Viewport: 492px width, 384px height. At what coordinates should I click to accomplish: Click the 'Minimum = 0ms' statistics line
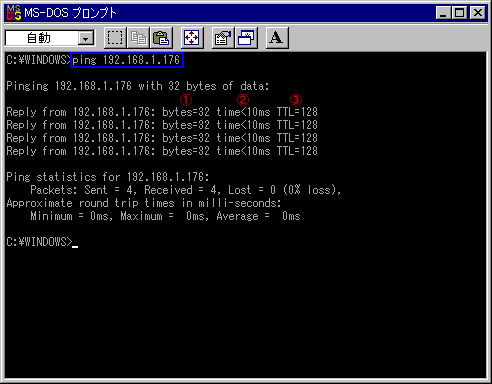pyautogui.click(x=165, y=216)
